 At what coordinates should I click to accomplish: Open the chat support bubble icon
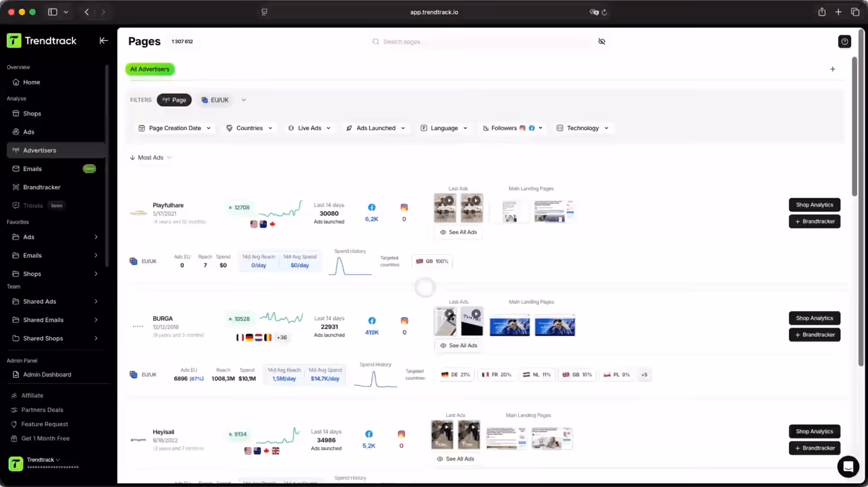pyautogui.click(x=848, y=467)
